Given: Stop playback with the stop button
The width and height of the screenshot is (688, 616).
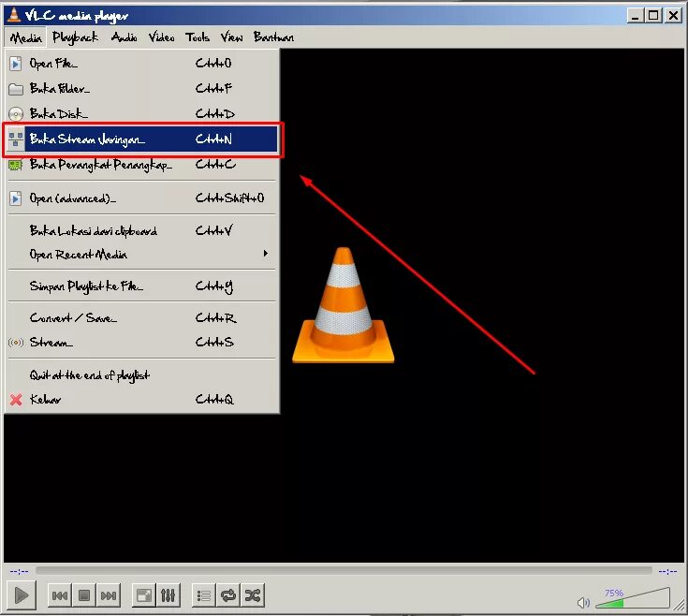Looking at the screenshot, I should 84,595.
